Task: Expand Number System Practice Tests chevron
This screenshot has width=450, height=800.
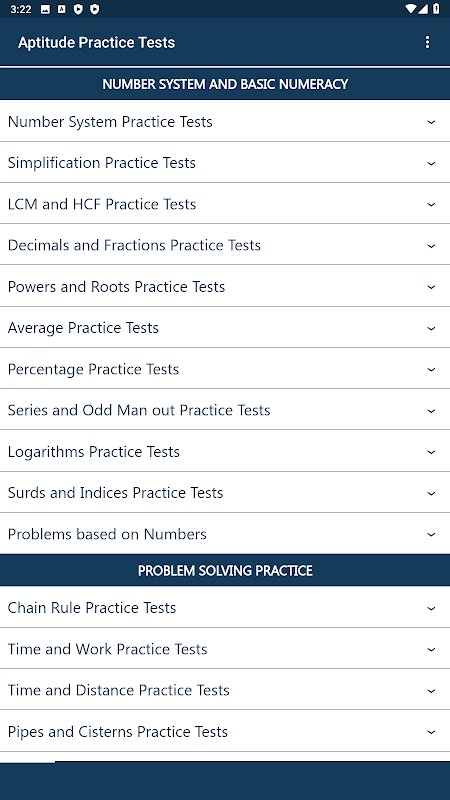Action: 431,122
